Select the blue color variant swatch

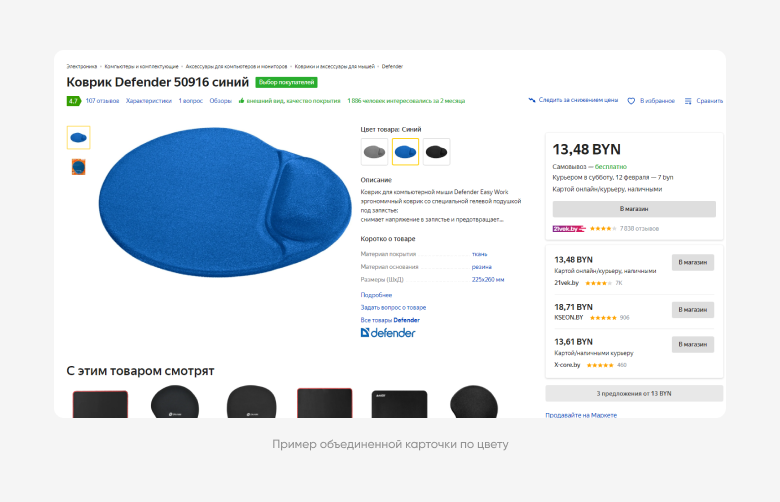point(405,152)
